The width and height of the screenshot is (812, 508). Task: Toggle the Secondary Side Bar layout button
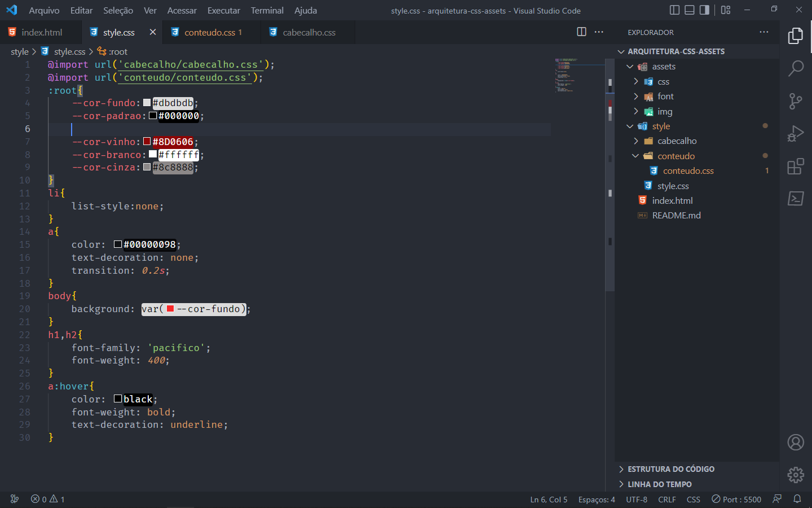point(705,10)
